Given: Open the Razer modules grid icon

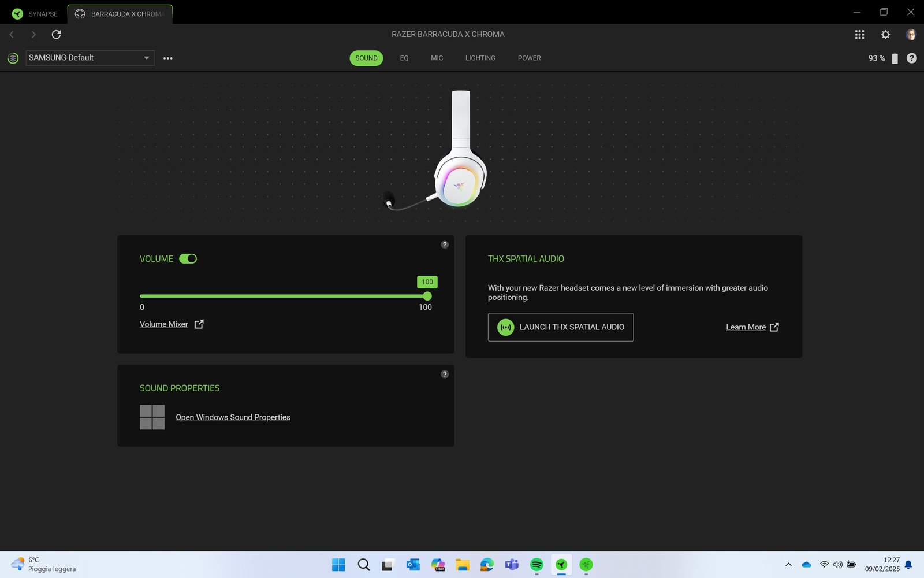Looking at the screenshot, I should pos(859,35).
